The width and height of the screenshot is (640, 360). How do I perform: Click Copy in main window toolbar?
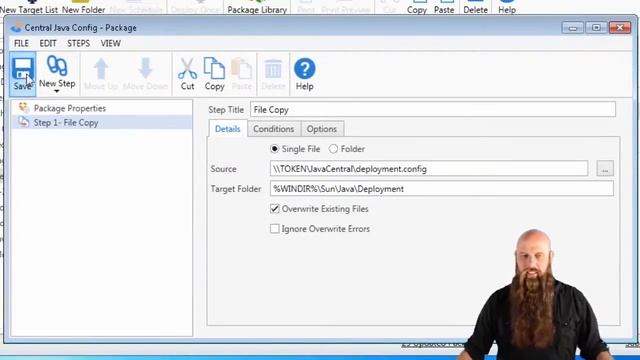(x=417, y=7)
